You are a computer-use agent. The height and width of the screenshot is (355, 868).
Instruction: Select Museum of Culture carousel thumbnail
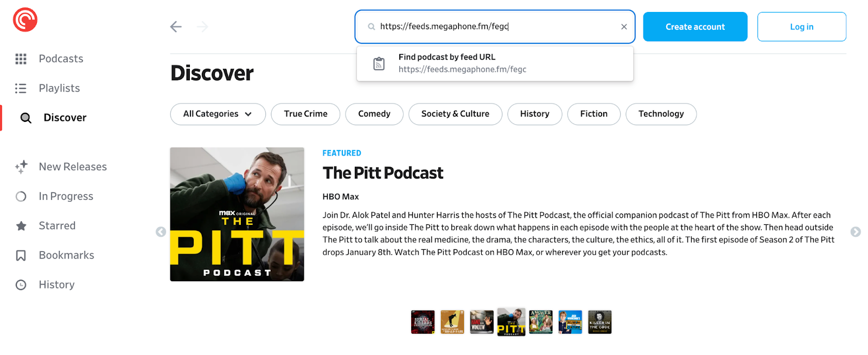570,322
